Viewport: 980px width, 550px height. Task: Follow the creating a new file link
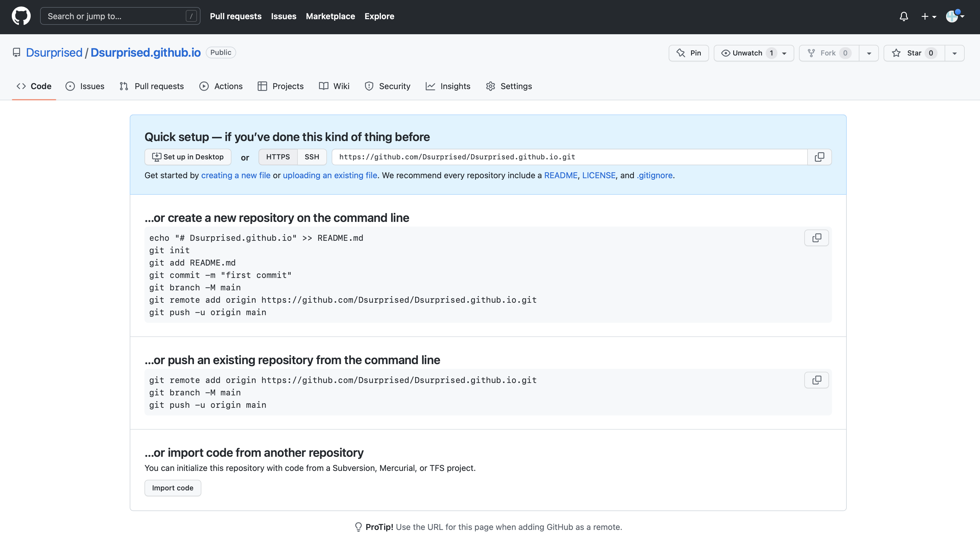point(236,175)
